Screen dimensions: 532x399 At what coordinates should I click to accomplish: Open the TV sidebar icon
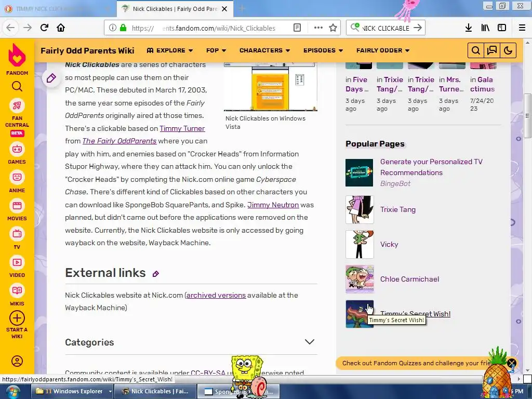17,234
